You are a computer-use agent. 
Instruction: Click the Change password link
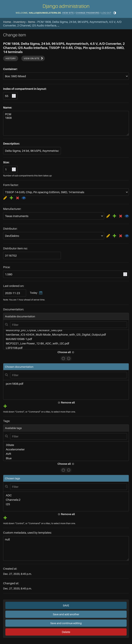click(x=88, y=13)
